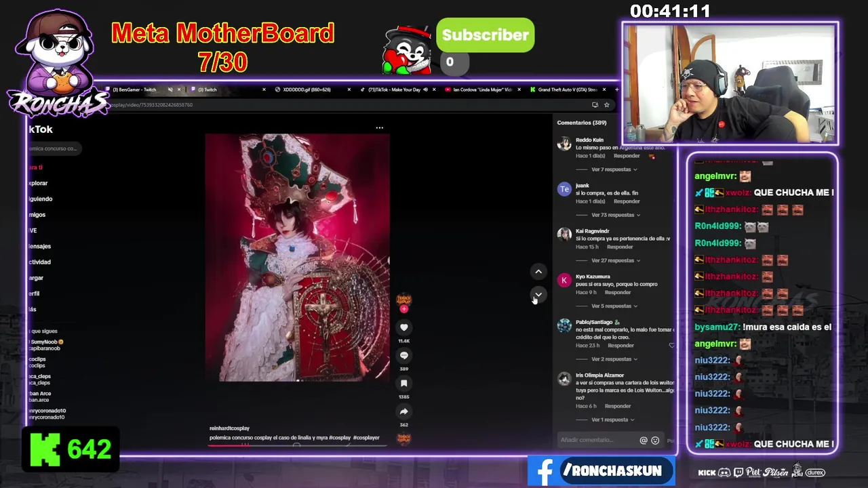
Task: Reply to juank's comment
Action: (627, 201)
